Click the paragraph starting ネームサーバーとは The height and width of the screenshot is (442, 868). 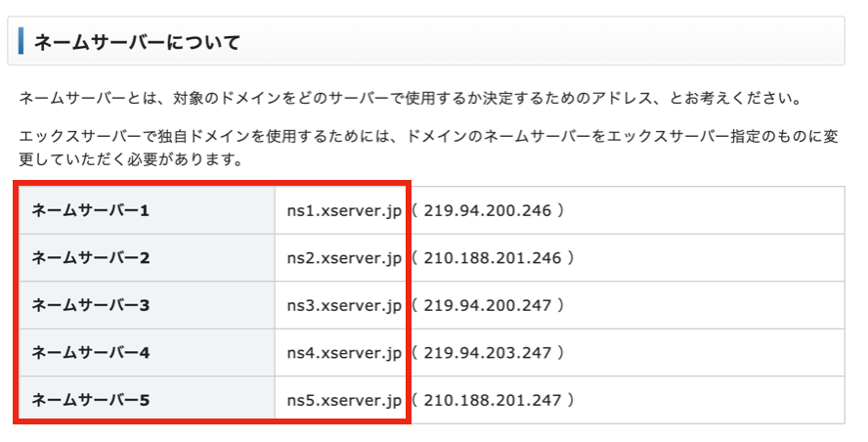tap(411, 99)
